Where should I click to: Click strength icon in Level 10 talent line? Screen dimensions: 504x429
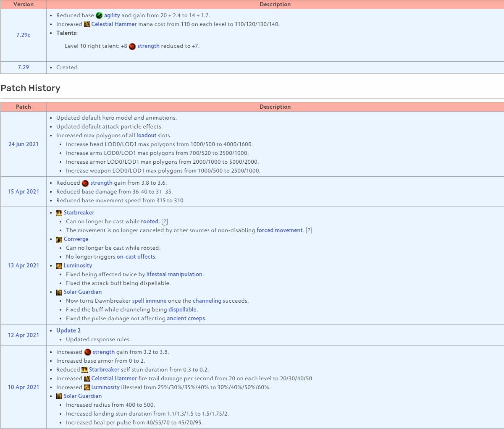tap(132, 46)
